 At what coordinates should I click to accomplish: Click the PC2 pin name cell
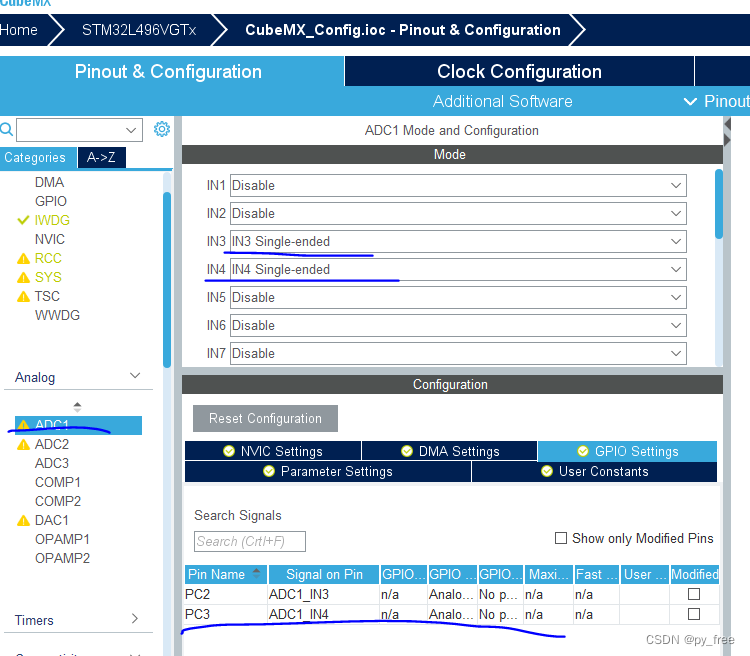coord(226,594)
